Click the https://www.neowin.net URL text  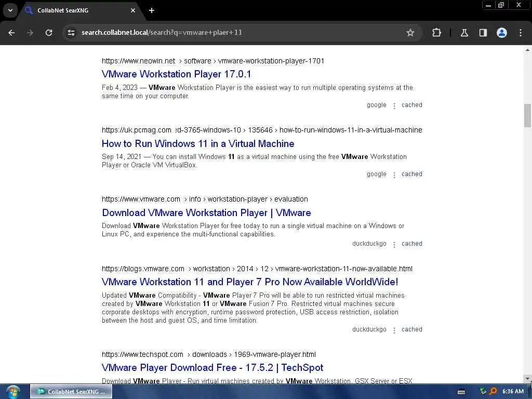click(138, 61)
